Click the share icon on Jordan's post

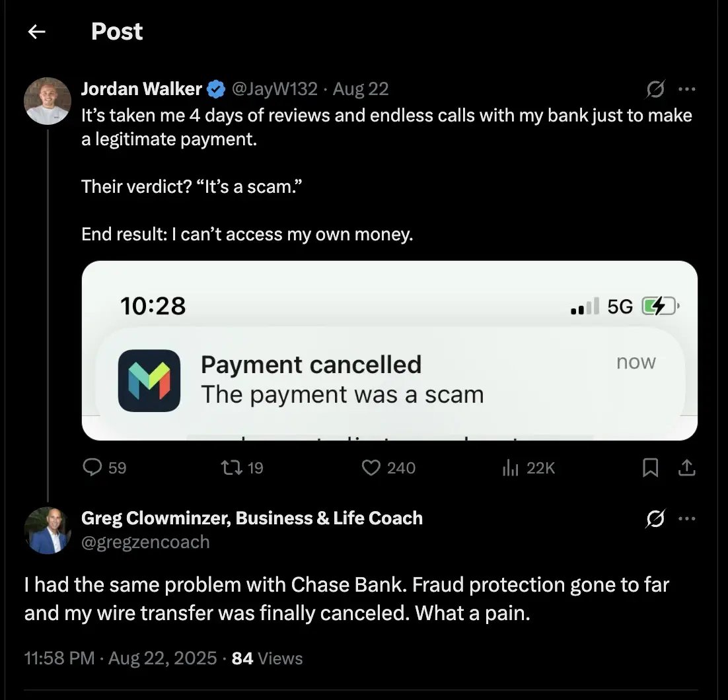point(687,468)
